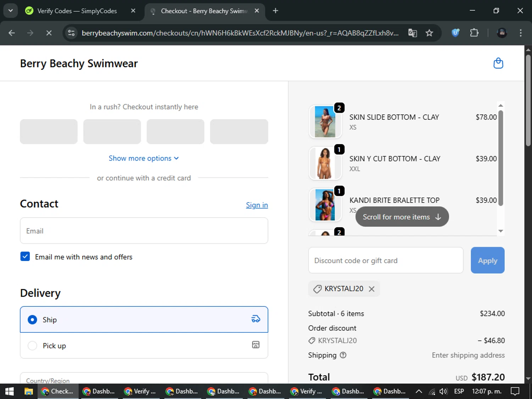Click the browser address bar URL
The image size is (532, 399).
click(x=240, y=33)
